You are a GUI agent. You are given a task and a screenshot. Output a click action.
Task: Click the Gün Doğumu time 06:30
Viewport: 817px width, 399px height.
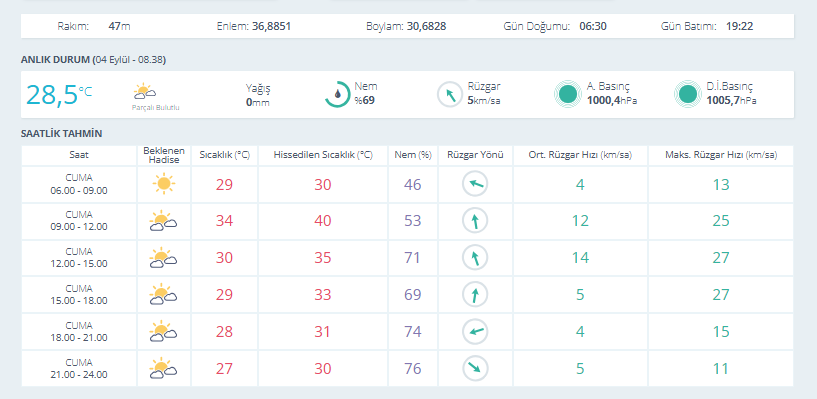coord(593,26)
